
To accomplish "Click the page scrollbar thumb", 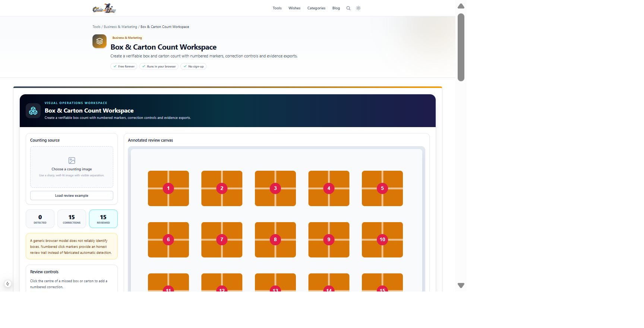I will [x=461, y=47].
